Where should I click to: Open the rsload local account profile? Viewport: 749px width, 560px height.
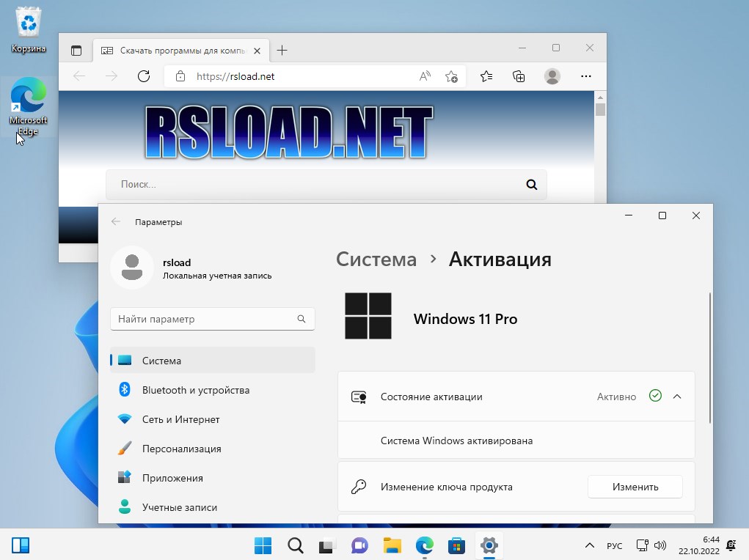[x=191, y=268]
